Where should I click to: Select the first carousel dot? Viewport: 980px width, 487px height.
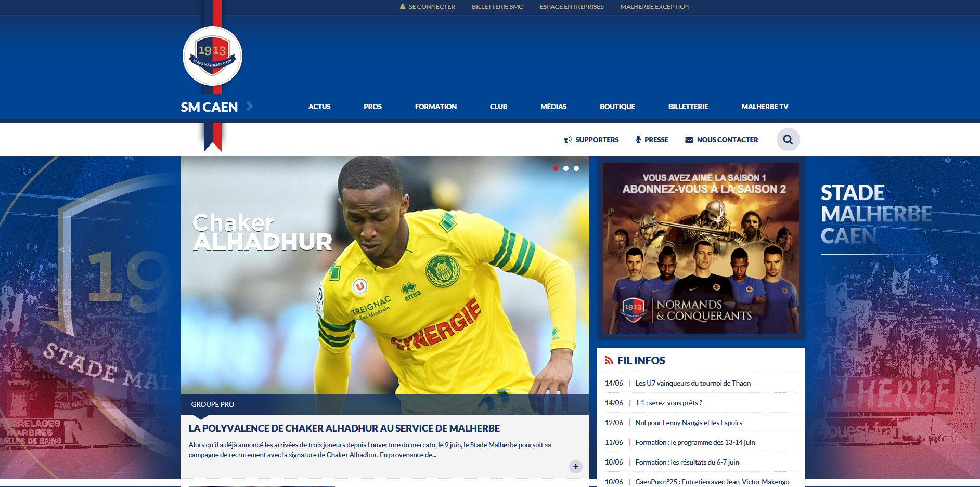point(556,168)
